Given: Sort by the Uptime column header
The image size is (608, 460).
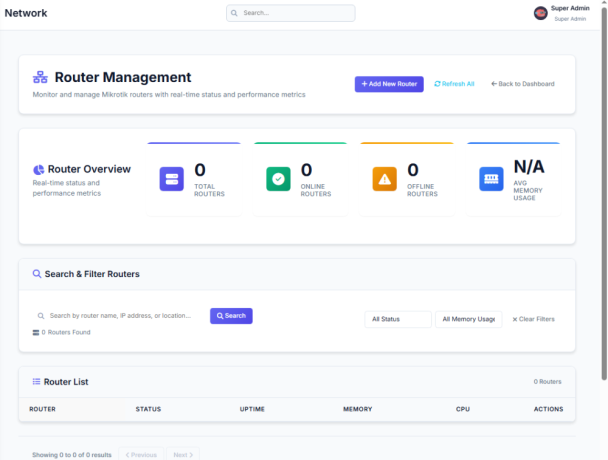Looking at the screenshot, I should pyautogui.click(x=252, y=409).
